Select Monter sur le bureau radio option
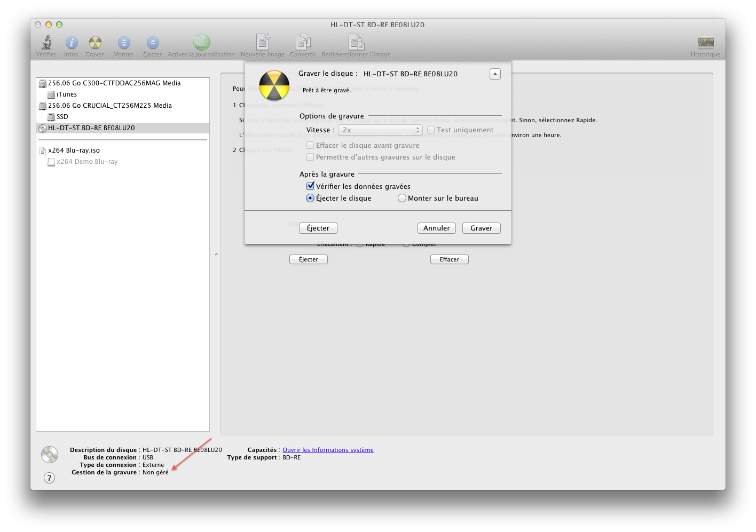The width and height of the screenshot is (756, 532). tap(402, 198)
